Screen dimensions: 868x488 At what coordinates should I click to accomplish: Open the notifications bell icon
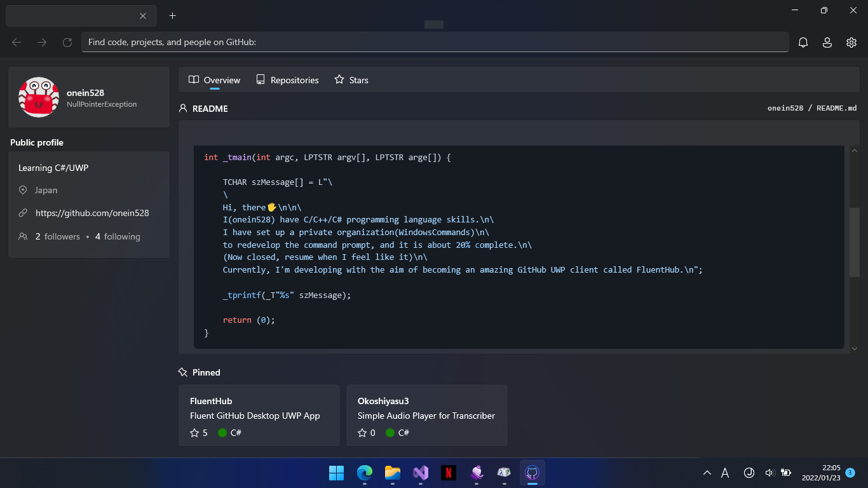coord(803,42)
